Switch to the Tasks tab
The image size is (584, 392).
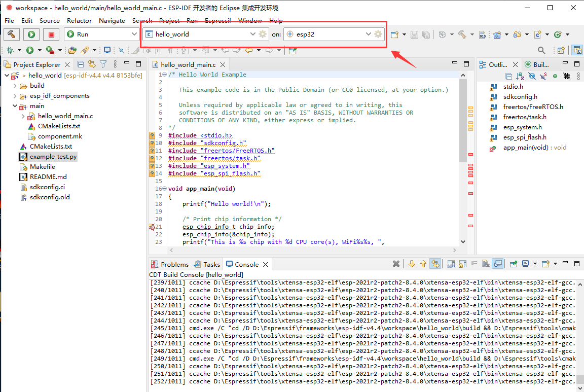click(x=207, y=264)
